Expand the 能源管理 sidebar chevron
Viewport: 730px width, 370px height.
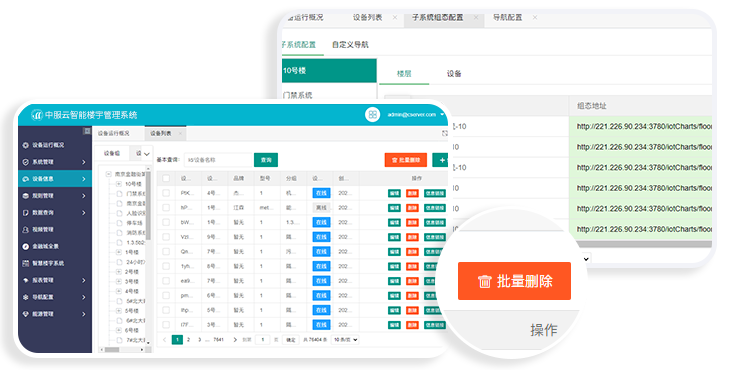84,314
